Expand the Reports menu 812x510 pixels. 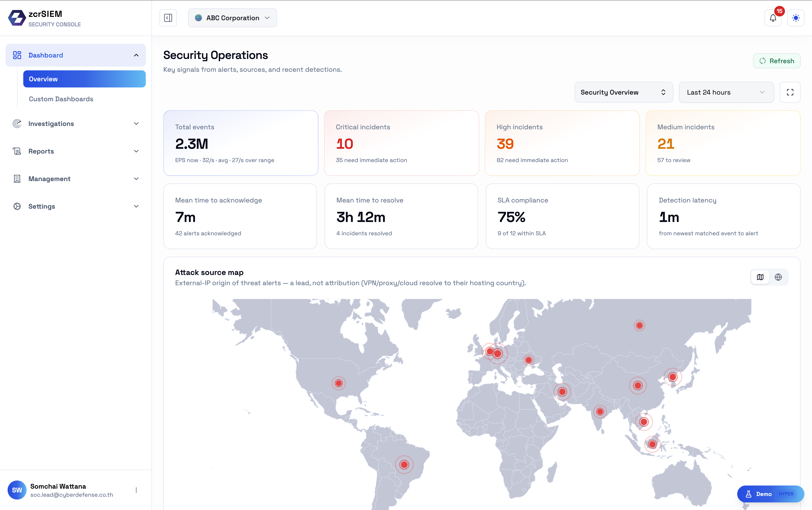(136, 151)
